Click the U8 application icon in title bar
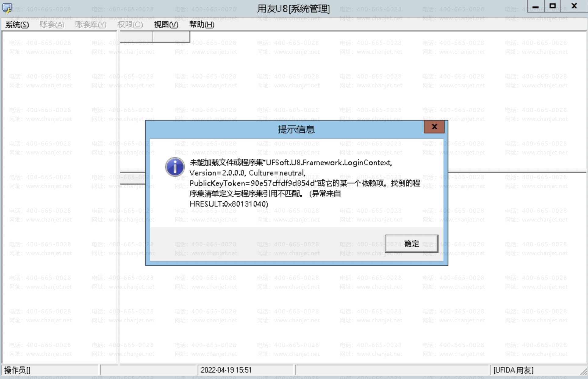Viewport: 588px width, 379px height. click(7, 8)
